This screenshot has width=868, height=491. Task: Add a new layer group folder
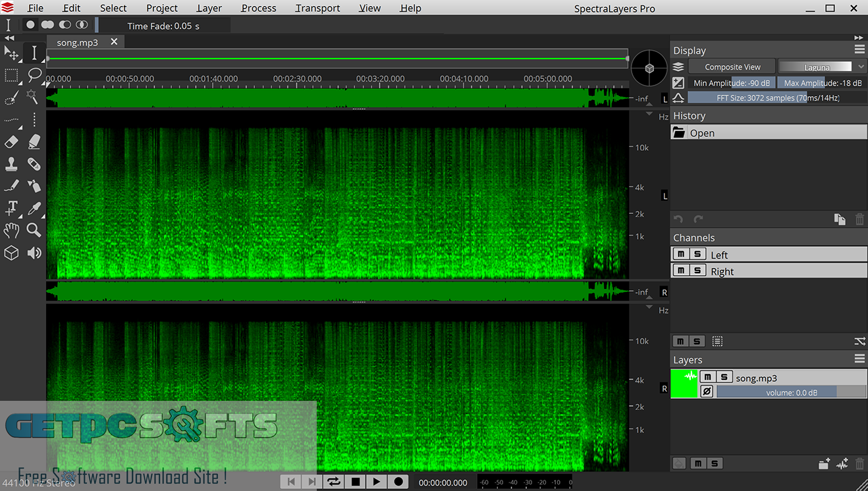click(x=824, y=464)
